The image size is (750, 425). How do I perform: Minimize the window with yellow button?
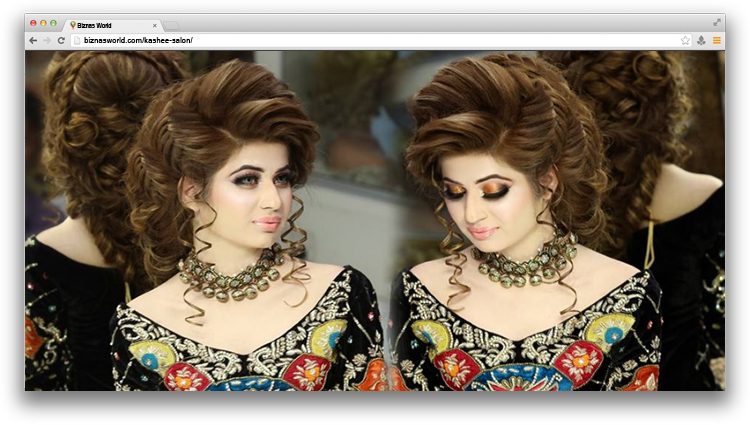pyautogui.click(x=43, y=23)
